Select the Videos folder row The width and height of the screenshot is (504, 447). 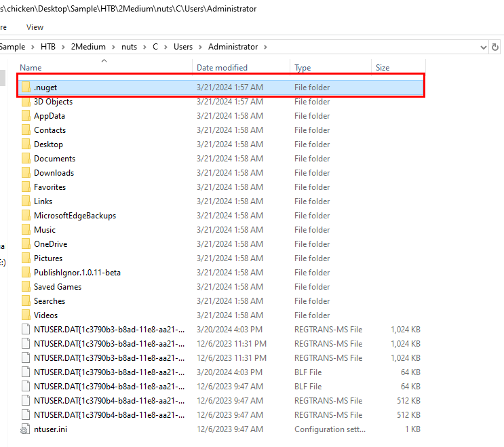pyautogui.click(x=45, y=315)
